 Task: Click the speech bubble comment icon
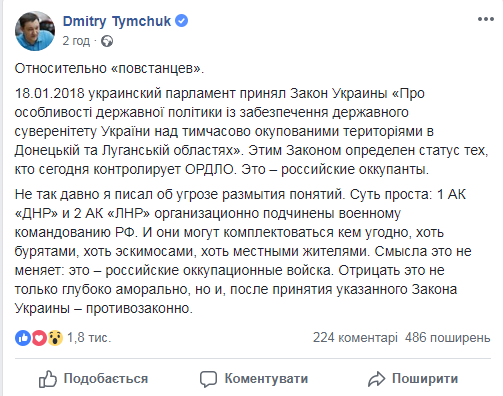pos(208,379)
